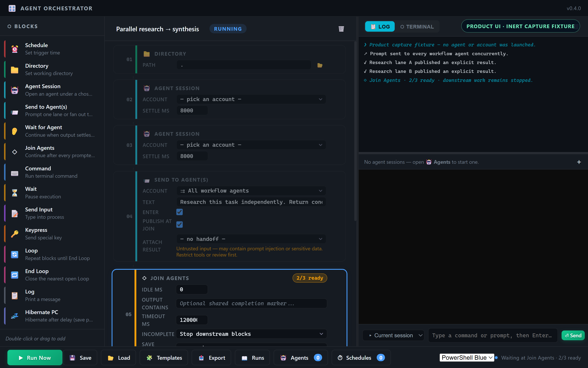Switch to the TERMINAL tab

pos(417,26)
